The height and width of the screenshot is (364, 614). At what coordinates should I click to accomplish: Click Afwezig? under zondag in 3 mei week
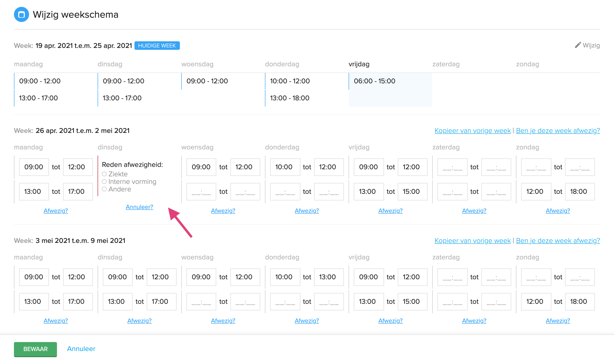(x=558, y=320)
